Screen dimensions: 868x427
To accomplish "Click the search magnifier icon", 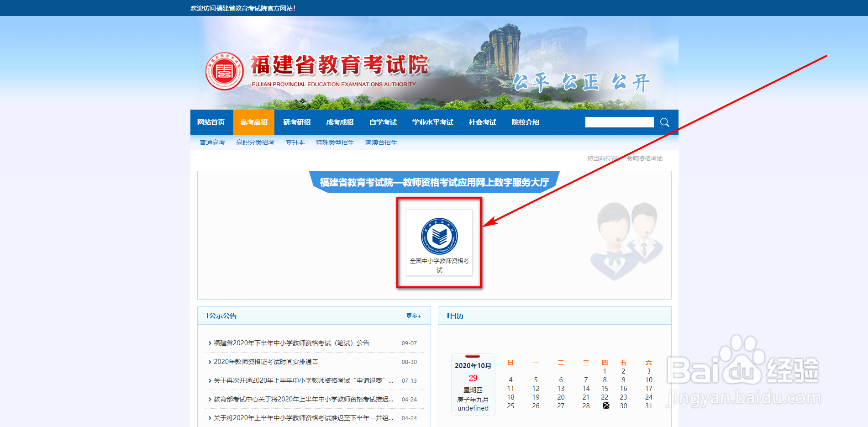I will tap(665, 122).
